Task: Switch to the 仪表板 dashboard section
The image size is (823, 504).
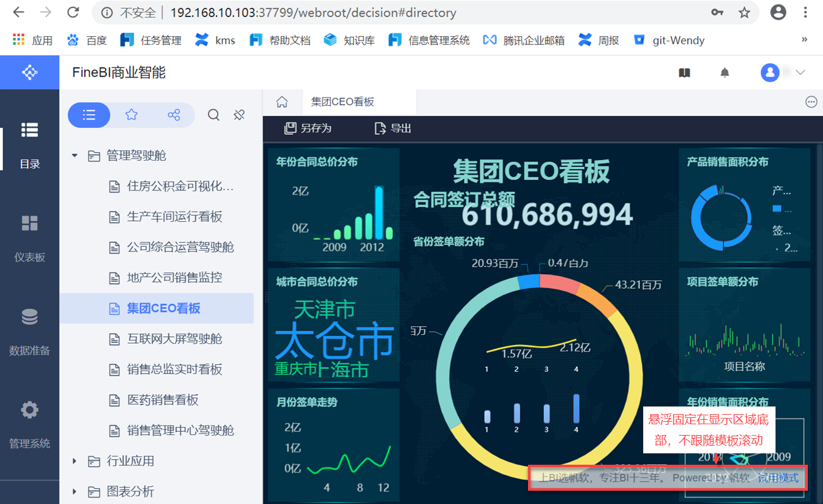Action: 30,239
